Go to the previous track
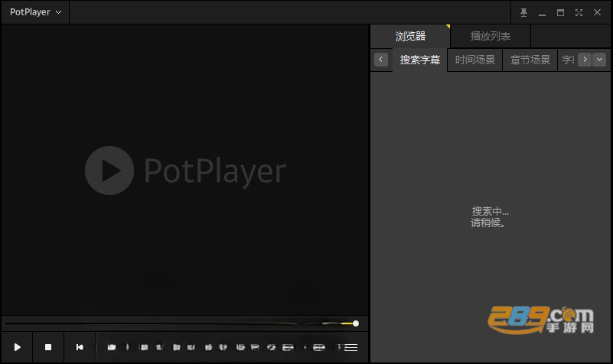Viewport: 613px width, 364px height. (x=80, y=347)
